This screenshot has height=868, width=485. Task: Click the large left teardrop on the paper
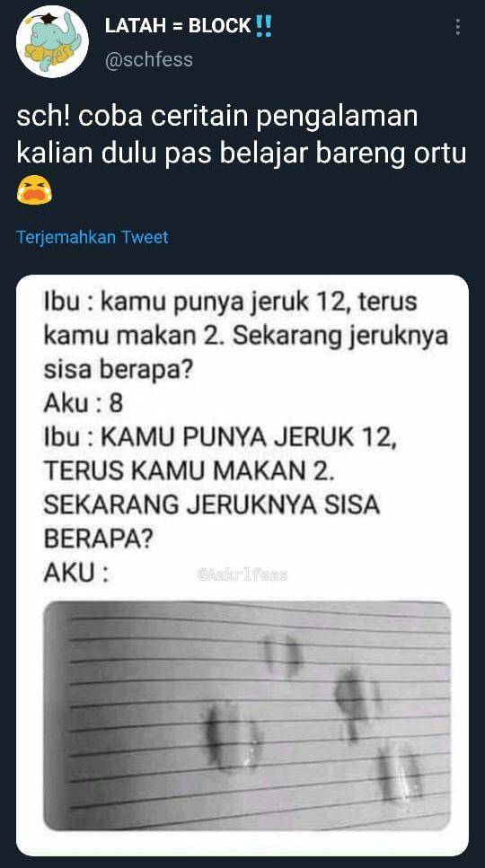click(x=232, y=736)
